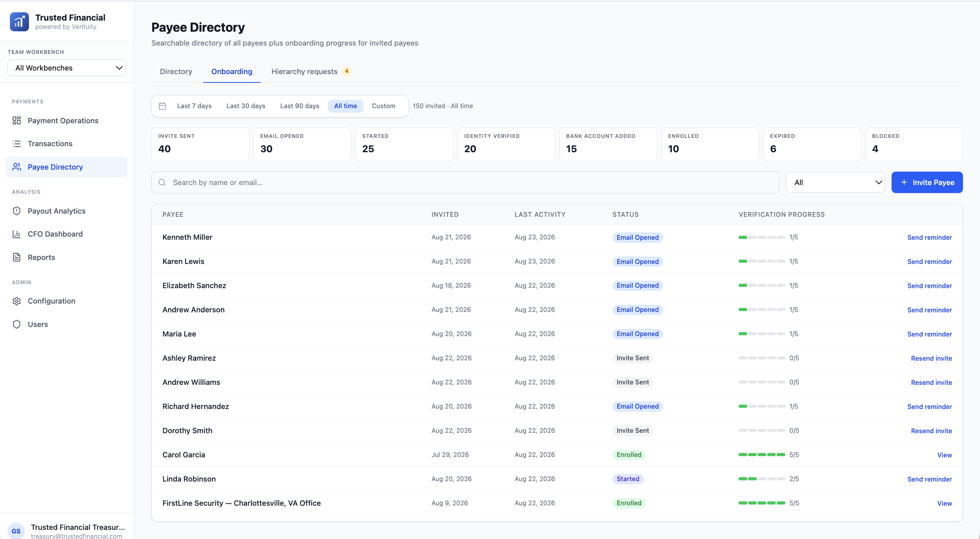Click the Users shield icon
The image size is (980, 539).
pyautogui.click(x=17, y=324)
